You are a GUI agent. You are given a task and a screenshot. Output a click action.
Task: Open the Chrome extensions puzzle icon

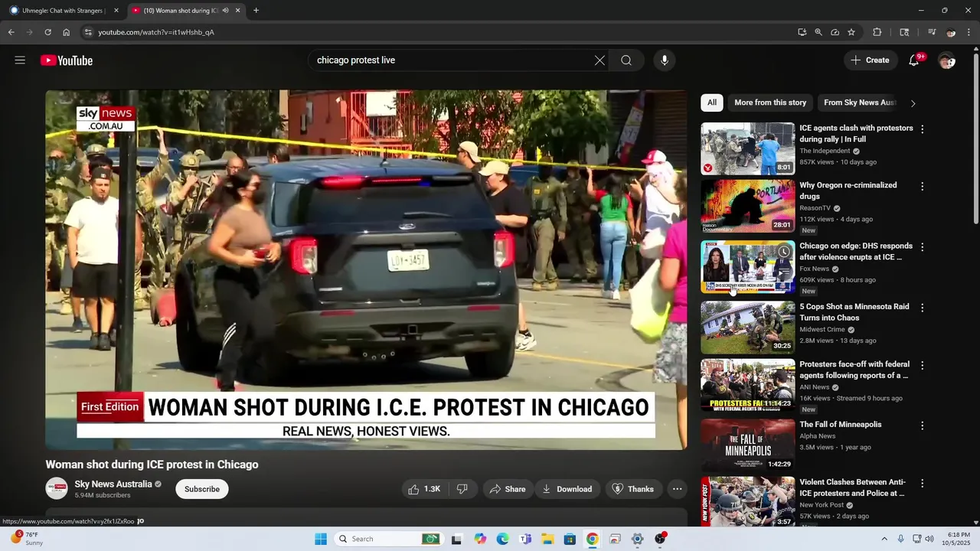877,32
